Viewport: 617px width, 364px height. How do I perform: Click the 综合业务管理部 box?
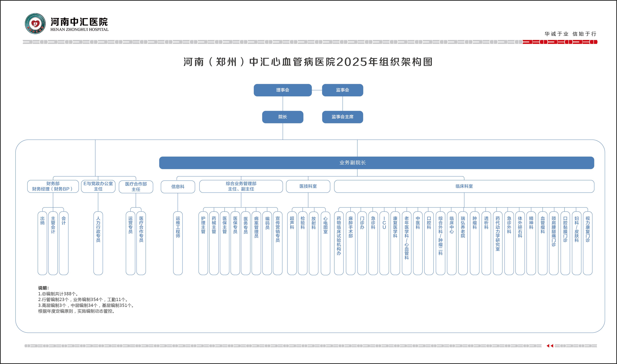point(241,186)
